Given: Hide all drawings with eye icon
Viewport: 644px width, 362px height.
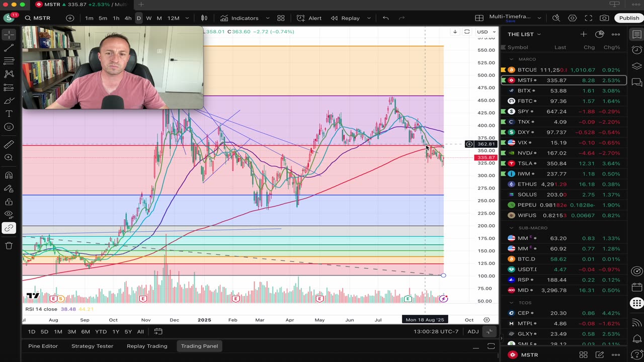Looking at the screenshot, I should tap(9, 215).
